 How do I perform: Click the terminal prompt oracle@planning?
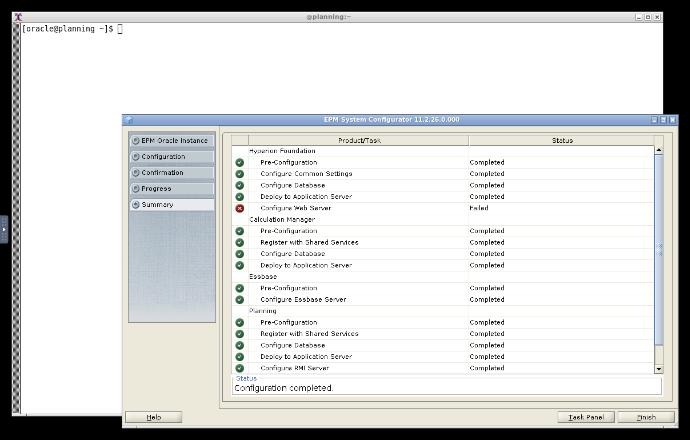pos(67,29)
